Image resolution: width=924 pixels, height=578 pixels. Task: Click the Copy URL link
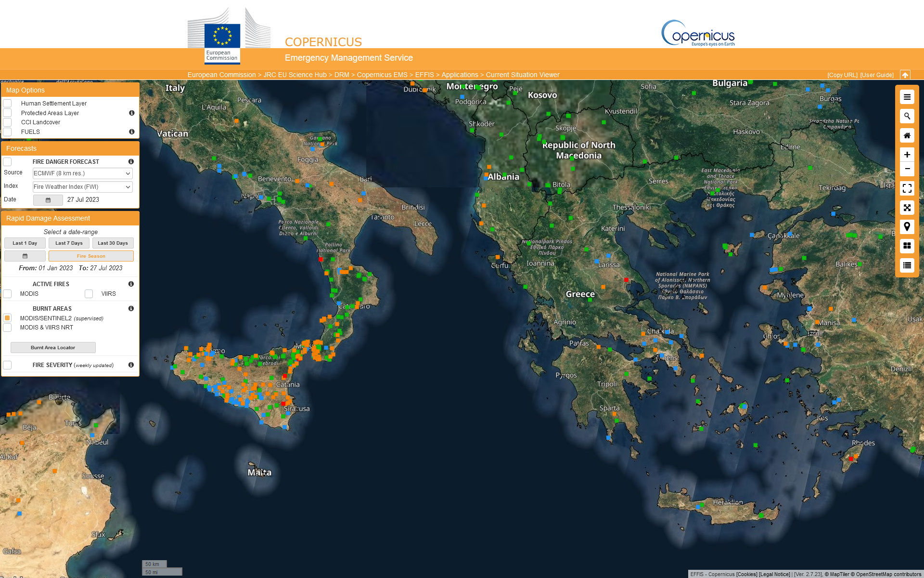click(842, 75)
